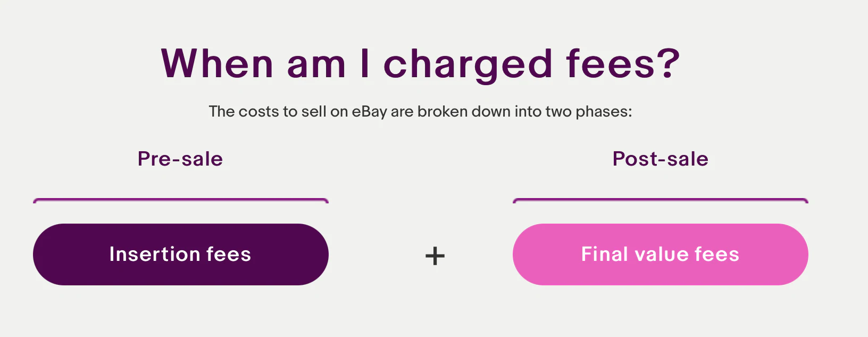
Task: Click the word "am" in the heading
Action: [x=316, y=65]
